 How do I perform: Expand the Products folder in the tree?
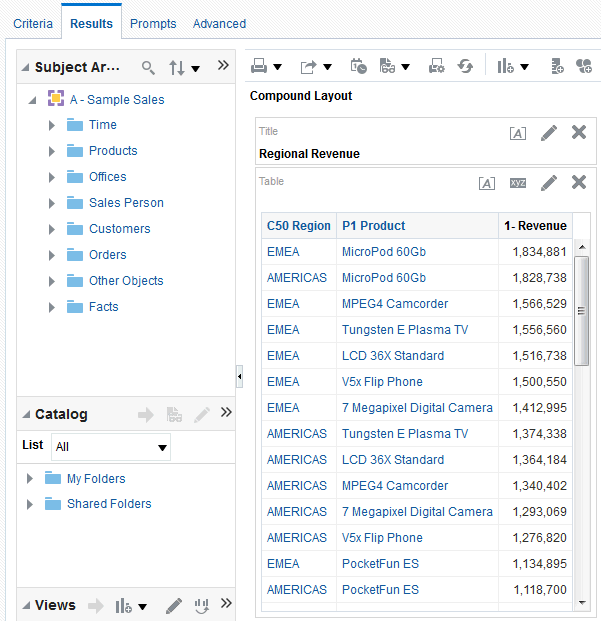[52, 151]
